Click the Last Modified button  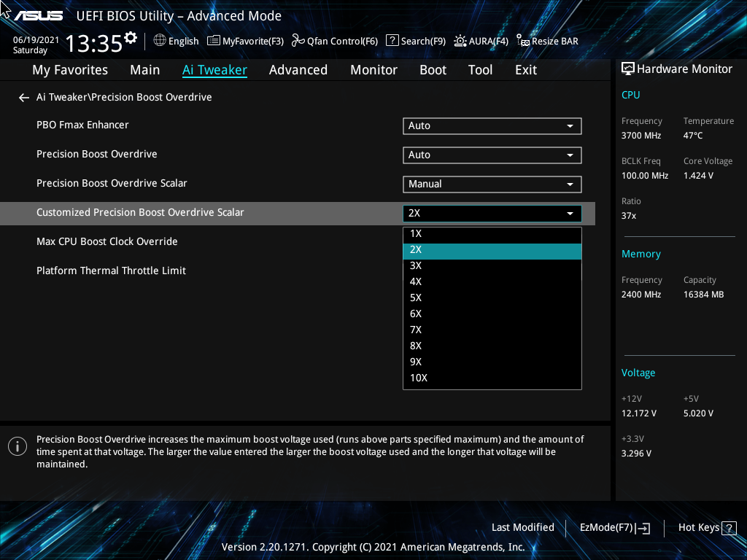[522, 527]
